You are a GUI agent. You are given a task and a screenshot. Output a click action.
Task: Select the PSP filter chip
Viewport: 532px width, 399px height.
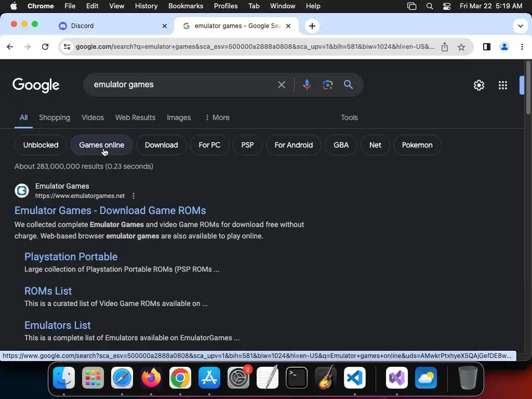pos(247,145)
